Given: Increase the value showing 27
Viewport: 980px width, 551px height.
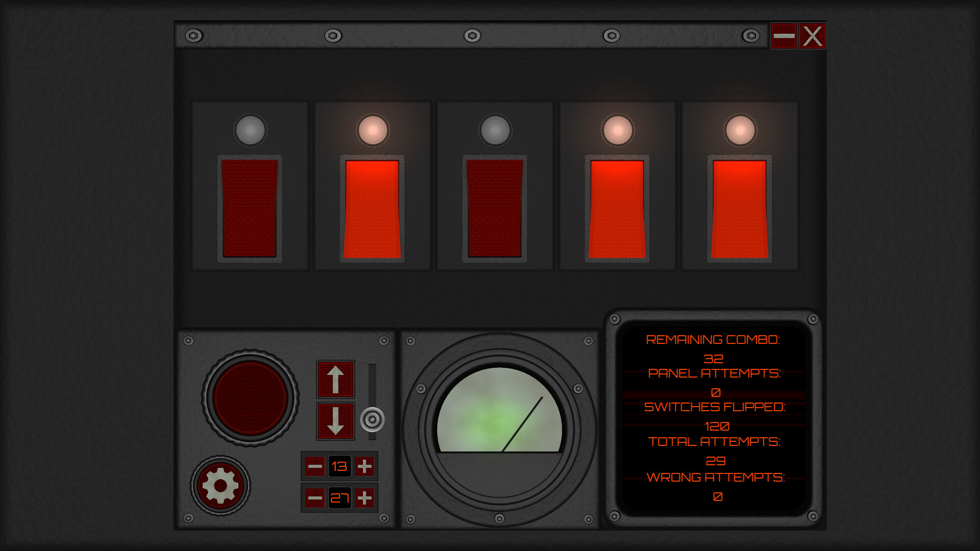Looking at the screenshot, I should coord(364,498).
